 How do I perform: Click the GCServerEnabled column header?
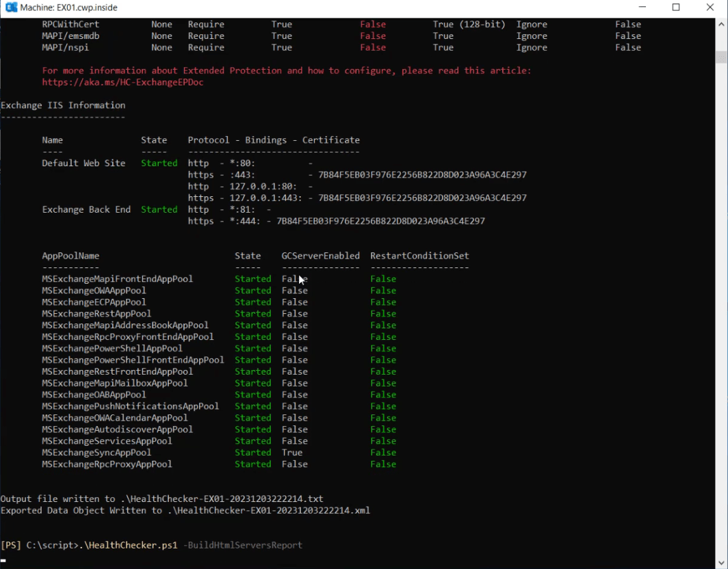coord(320,255)
